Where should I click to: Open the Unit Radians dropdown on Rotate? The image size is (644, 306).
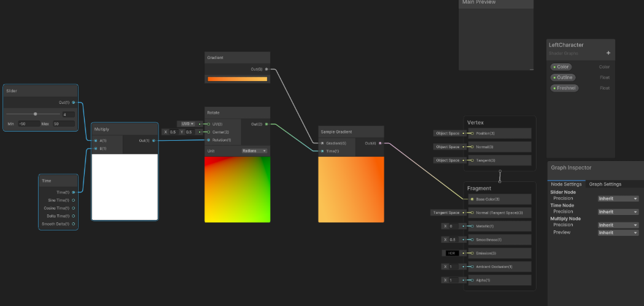(x=255, y=151)
